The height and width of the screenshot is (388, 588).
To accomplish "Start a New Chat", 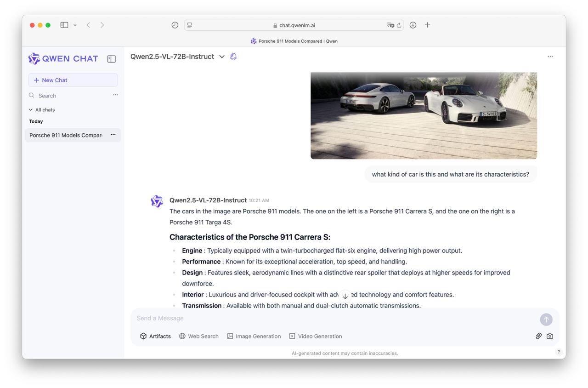I will tap(73, 80).
